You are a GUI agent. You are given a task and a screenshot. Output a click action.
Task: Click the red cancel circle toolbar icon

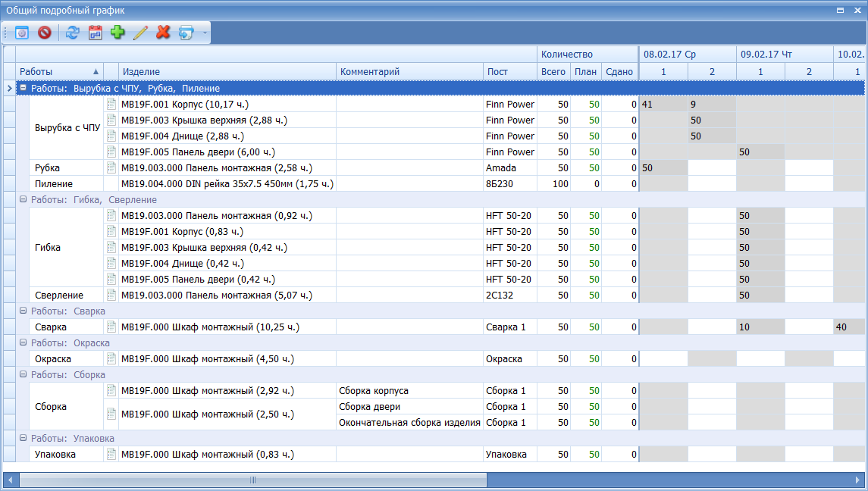pyautogui.click(x=45, y=33)
